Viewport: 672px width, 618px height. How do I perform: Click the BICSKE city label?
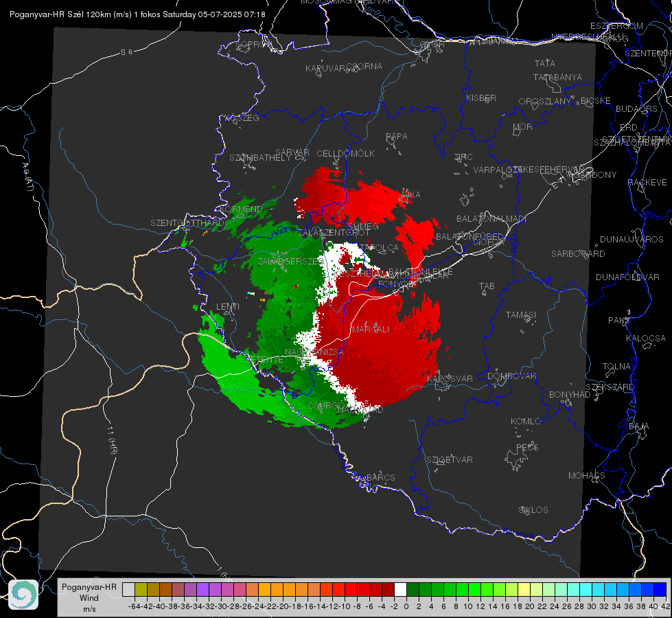[x=596, y=101]
